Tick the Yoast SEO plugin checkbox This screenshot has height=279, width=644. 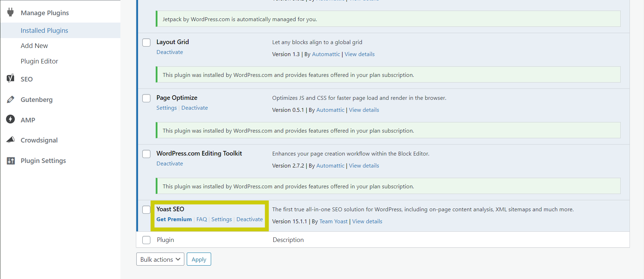pos(146,210)
